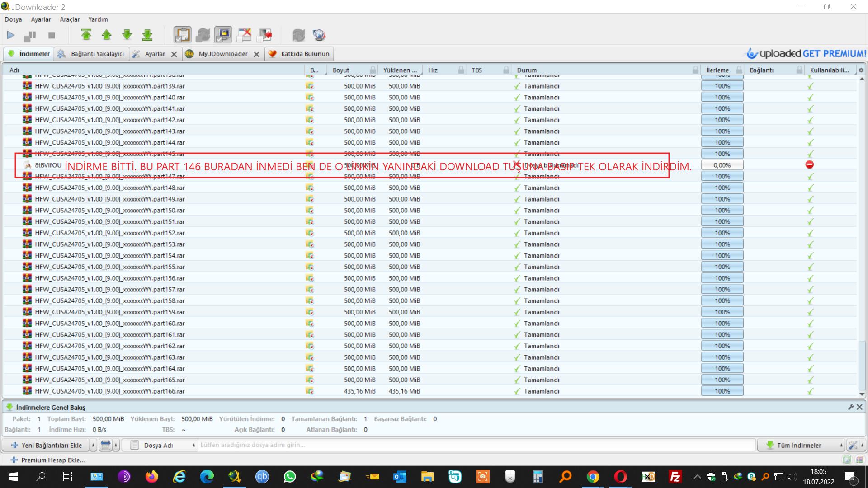Move selection to top with double-arrow icon
868x488 pixels.
click(86, 35)
